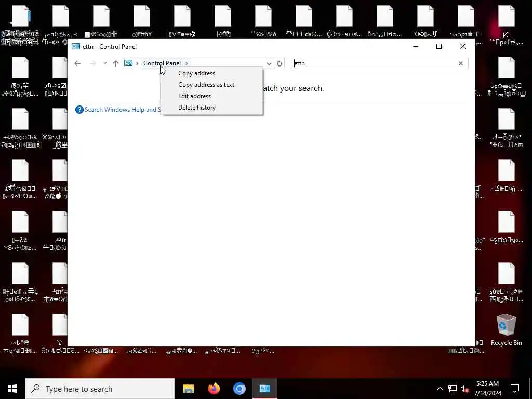Open the Recent locations dropdown arrow

105,63
